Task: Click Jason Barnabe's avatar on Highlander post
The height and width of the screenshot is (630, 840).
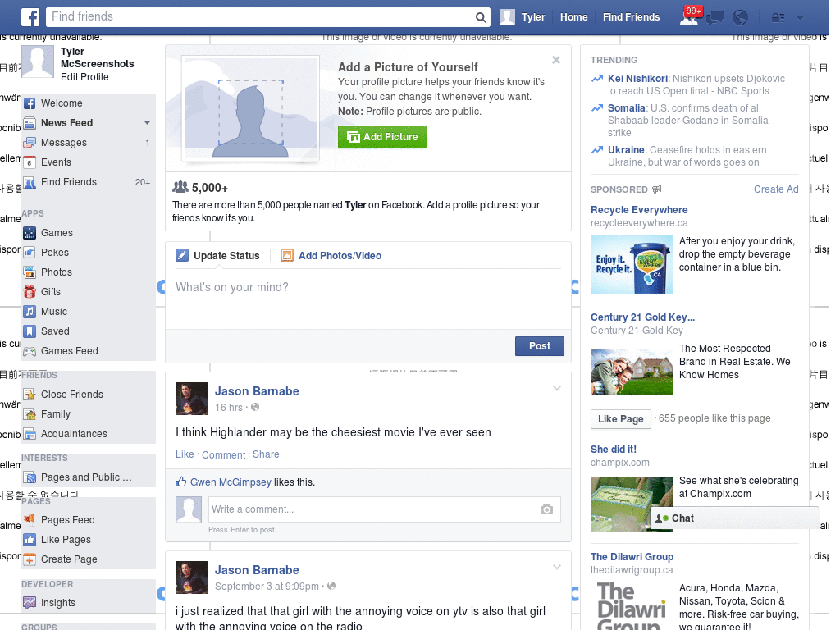Action: 192,399
